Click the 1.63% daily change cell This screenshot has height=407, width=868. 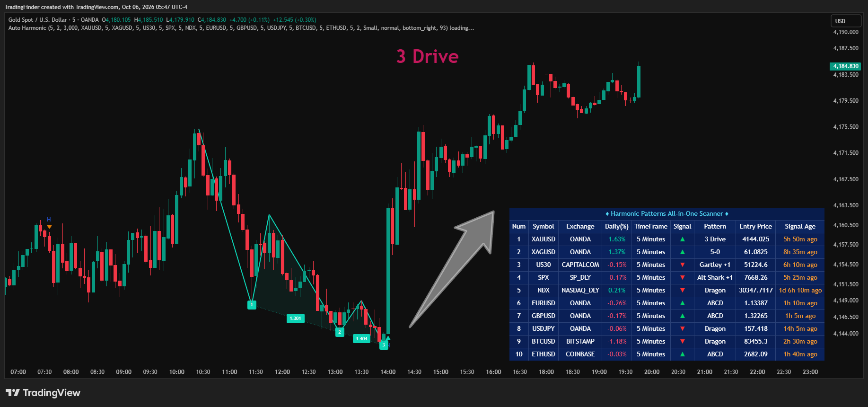[617, 239]
